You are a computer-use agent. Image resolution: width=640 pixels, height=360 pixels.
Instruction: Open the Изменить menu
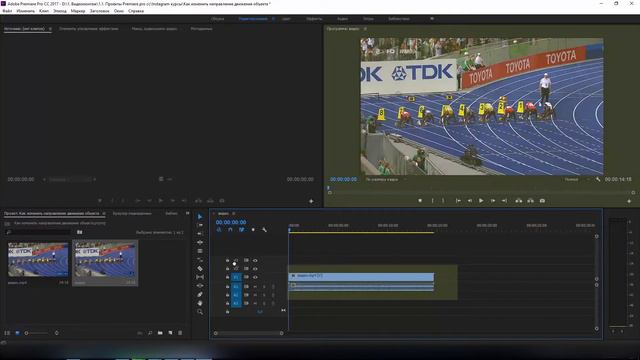tap(25, 11)
